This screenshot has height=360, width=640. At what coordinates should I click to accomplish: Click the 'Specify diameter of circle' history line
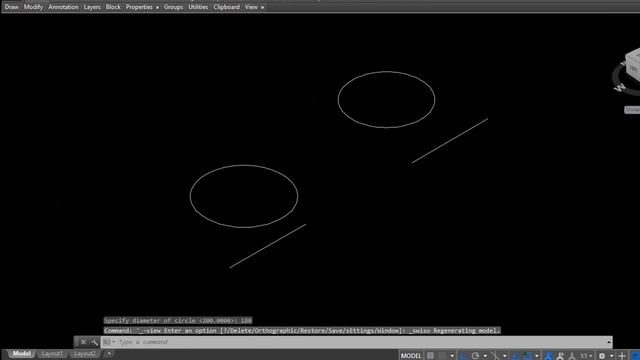178,320
